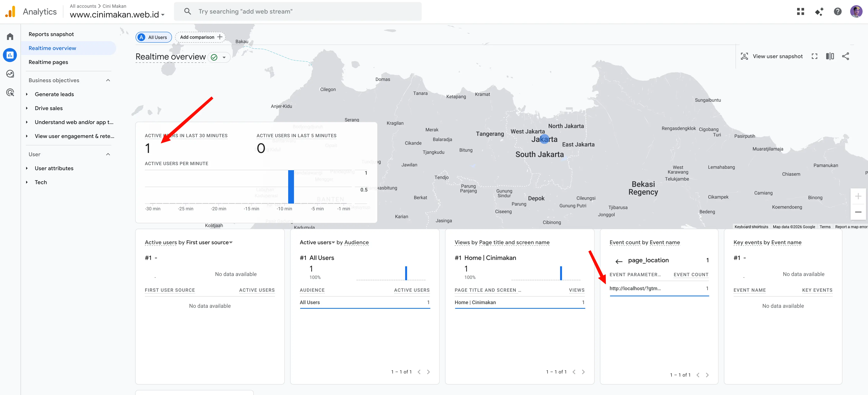Zoom in the map with plus button
Viewport: 868px width, 395px height.
858,196
